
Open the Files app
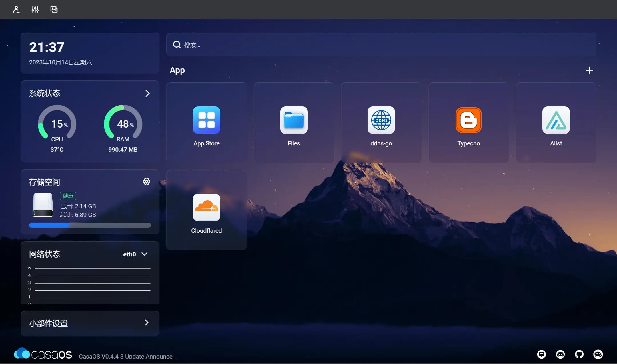click(x=294, y=120)
